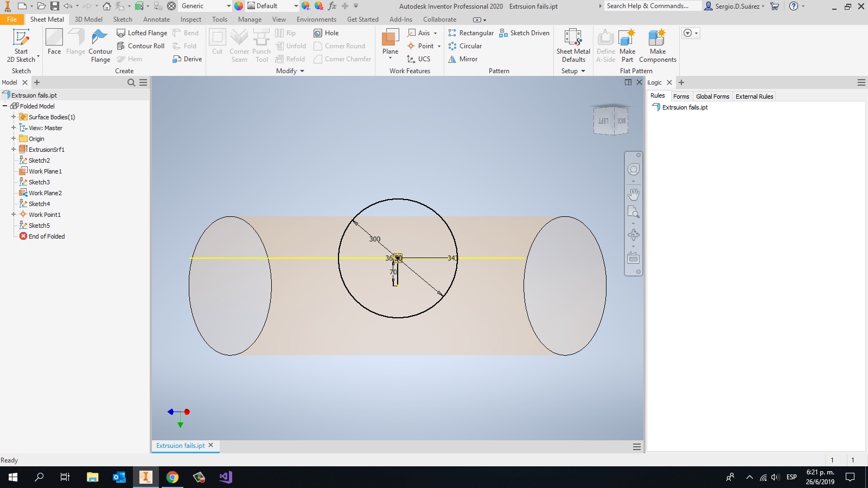This screenshot has height=488, width=868.
Task: Click the Lofted Flange icon
Action: pos(121,33)
